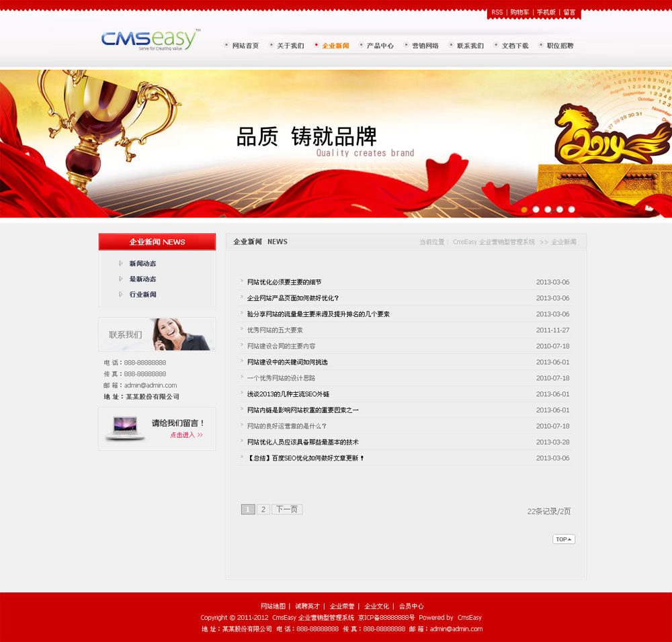Screen dimensions: 672x642
Task: Open the 产品中心 navigation menu
Action: [x=380, y=46]
